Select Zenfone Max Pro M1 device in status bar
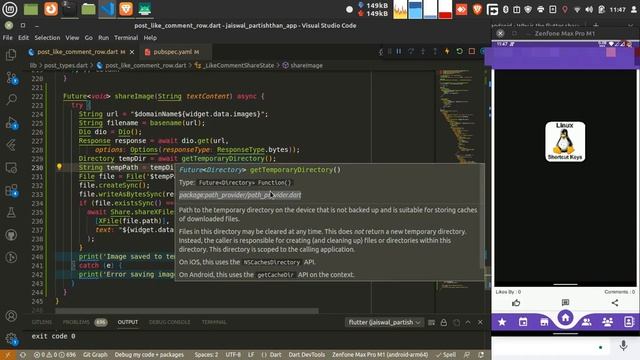Image resolution: width=640 pixels, height=360 pixels. click(380, 355)
